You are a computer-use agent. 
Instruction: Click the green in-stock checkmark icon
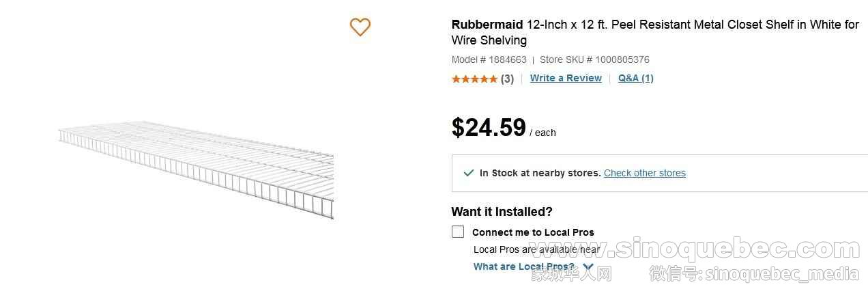pos(468,173)
